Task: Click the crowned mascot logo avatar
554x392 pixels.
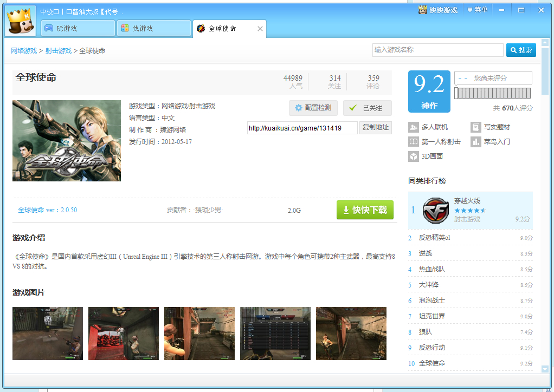Action: 21,21
